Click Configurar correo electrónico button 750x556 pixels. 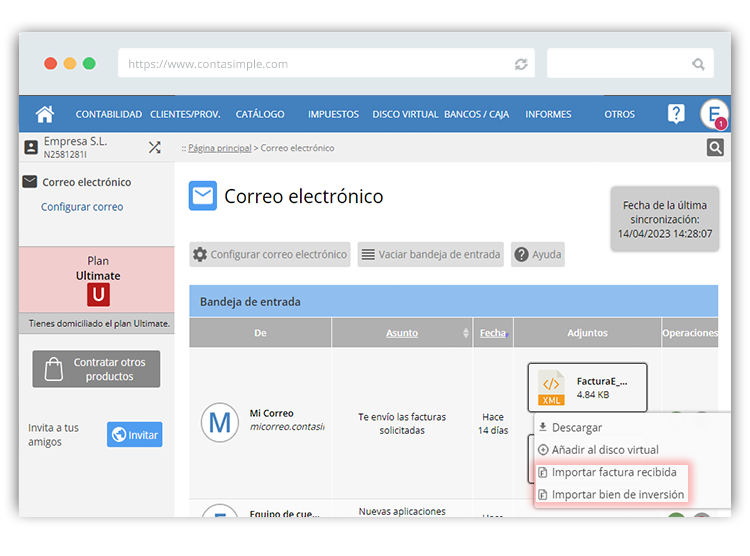270,254
